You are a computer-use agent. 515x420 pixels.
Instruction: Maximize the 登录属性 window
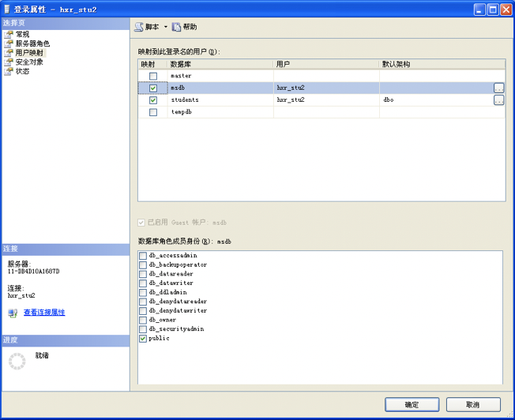coord(493,9)
